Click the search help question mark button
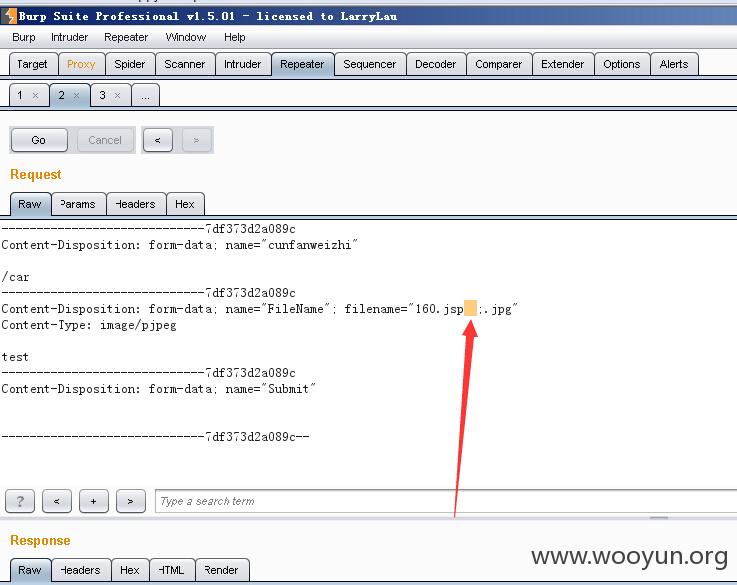 click(x=20, y=501)
